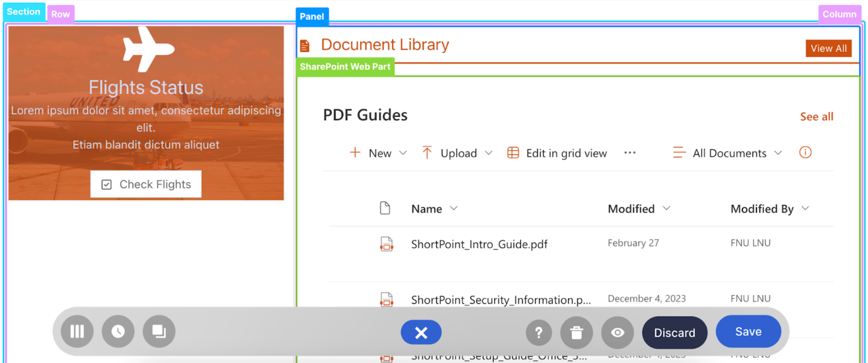Open the history clock icon in toolbar
This screenshot has height=363, width=868.
click(x=118, y=332)
